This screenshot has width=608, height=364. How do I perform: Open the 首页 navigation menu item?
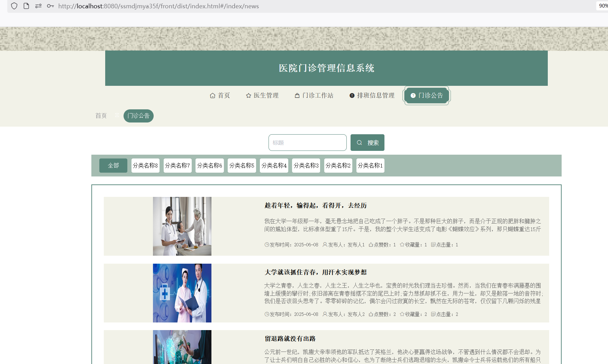tap(220, 95)
